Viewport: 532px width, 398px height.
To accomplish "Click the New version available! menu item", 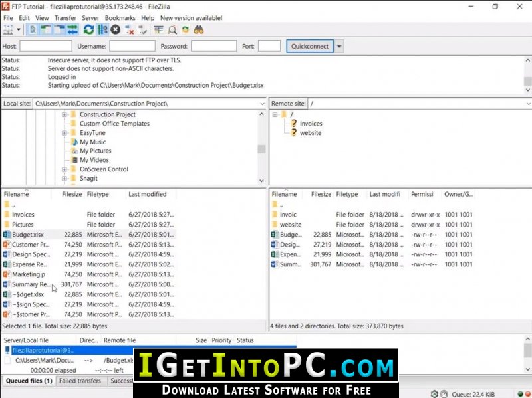I will pos(192,18).
